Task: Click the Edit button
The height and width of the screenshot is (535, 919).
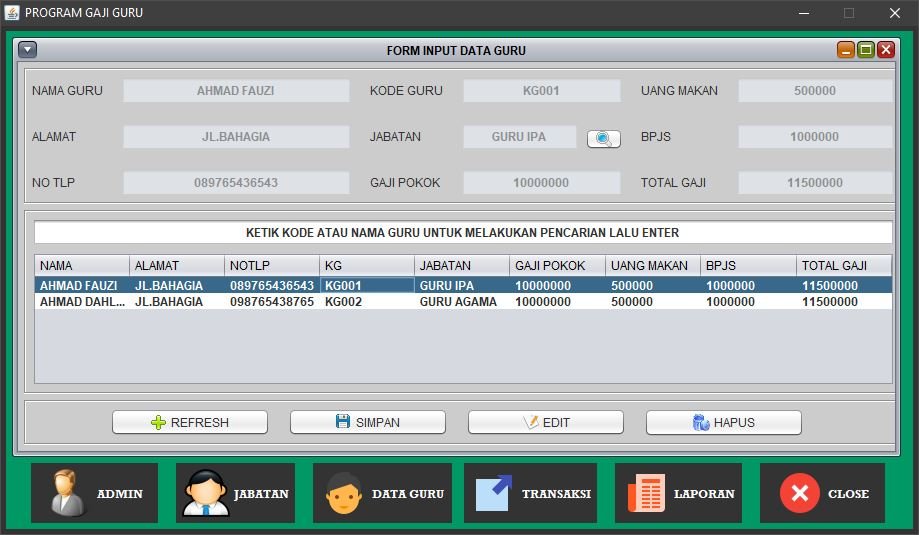Action: (545, 422)
